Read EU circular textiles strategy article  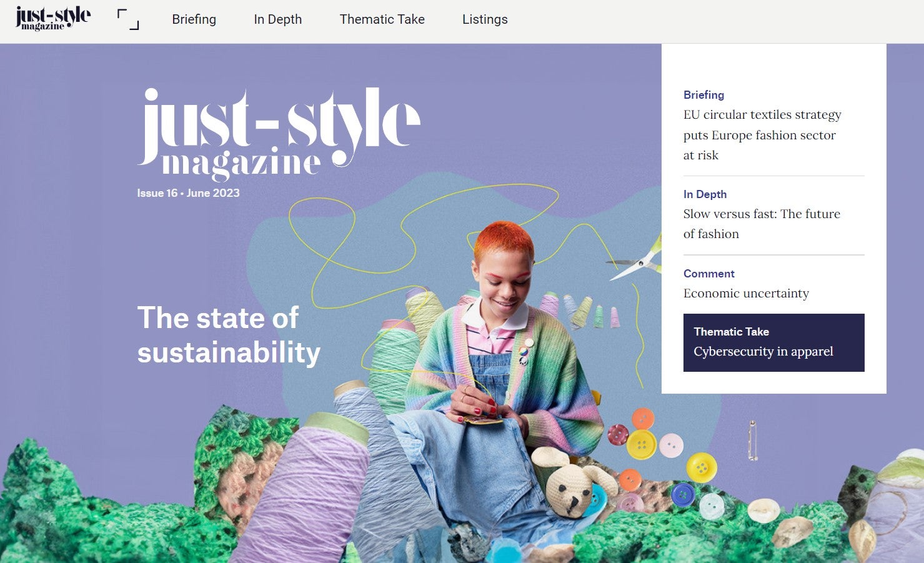pos(762,135)
